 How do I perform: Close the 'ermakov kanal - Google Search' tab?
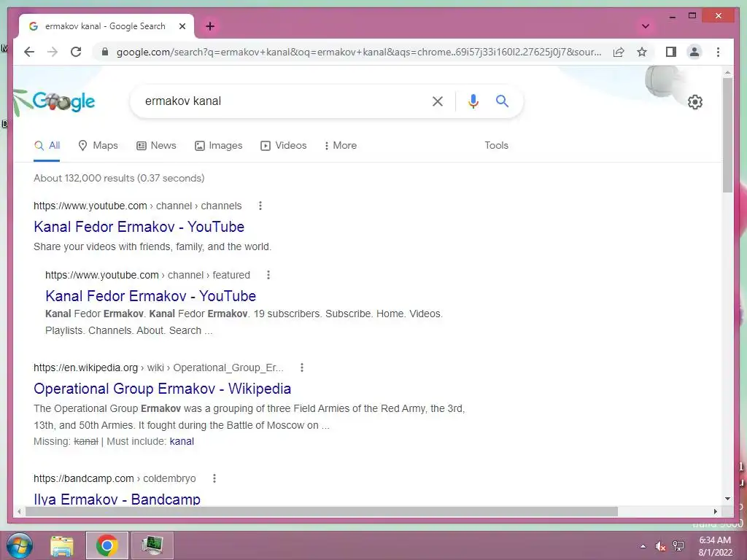pyautogui.click(x=182, y=26)
